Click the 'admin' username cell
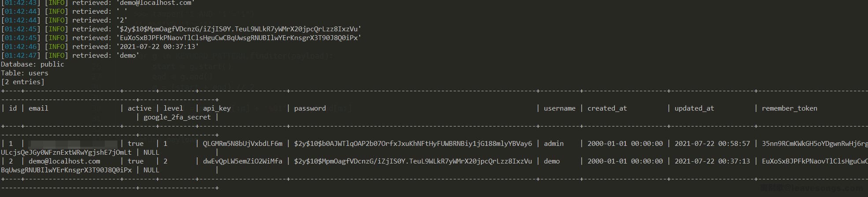Viewport: 868px width, 197px height. point(554,144)
